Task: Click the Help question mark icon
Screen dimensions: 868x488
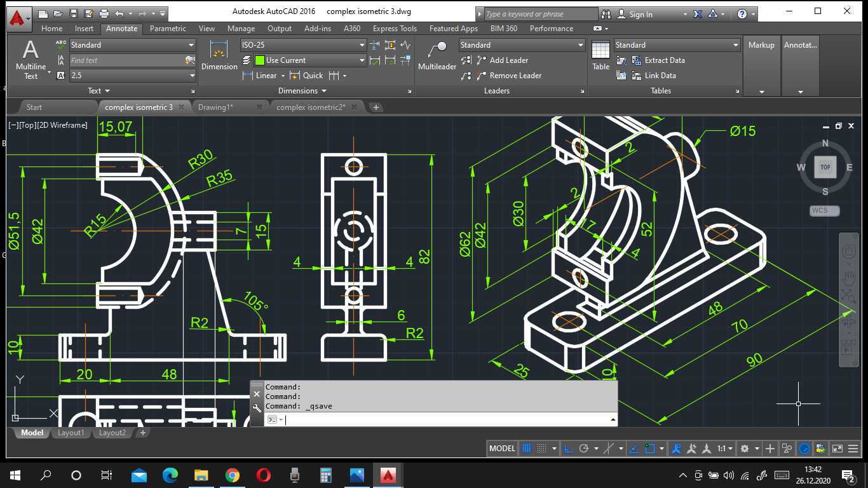Action: point(742,14)
